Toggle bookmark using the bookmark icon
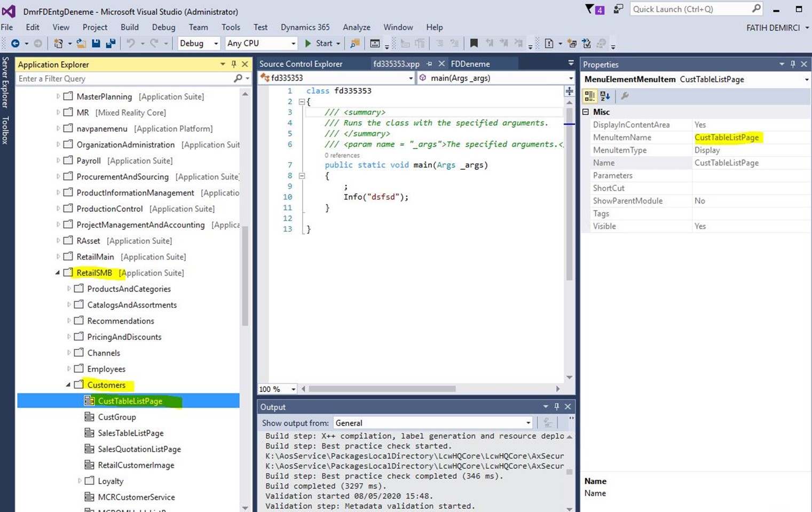Screen dimensions: 812x512 [x=474, y=43]
